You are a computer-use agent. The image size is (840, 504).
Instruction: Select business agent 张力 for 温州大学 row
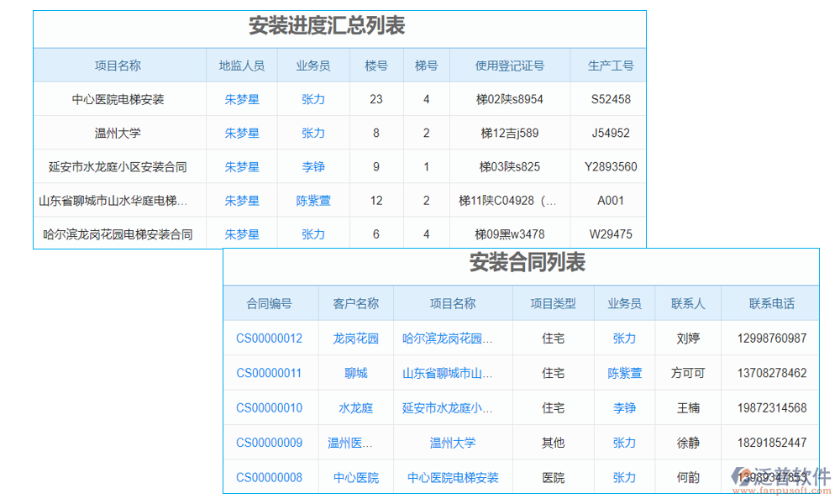coord(313,133)
